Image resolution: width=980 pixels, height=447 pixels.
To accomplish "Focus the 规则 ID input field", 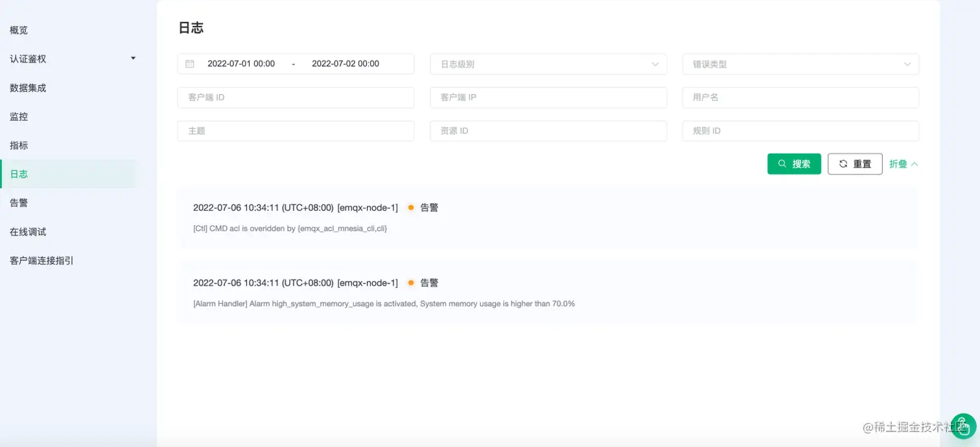I will click(800, 130).
